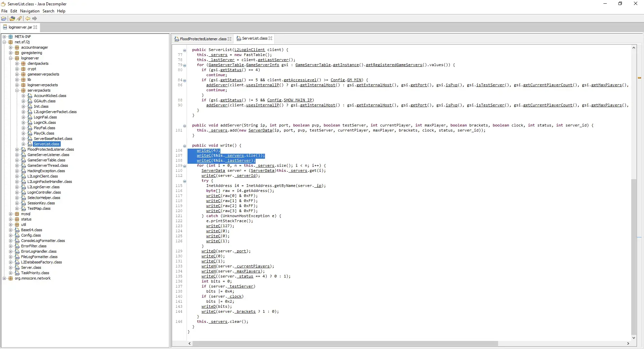644x349 pixels.
Task: Close the ServerList.class editor tab
Action: tap(270, 38)
